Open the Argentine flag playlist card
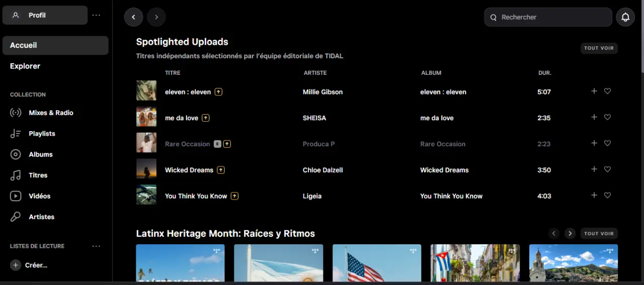Screen dimensions: 644x285 pyautogui.click(x=279, y=263)
